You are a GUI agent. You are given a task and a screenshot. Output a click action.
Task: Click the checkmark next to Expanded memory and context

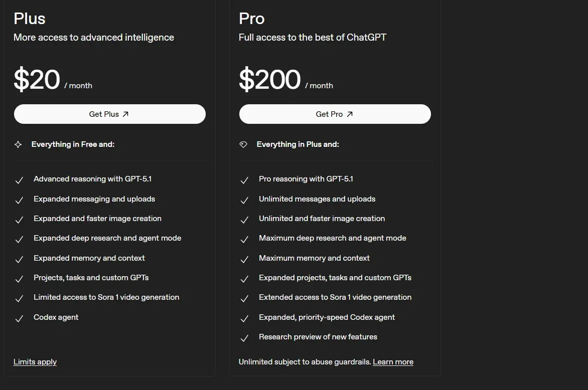19,260
